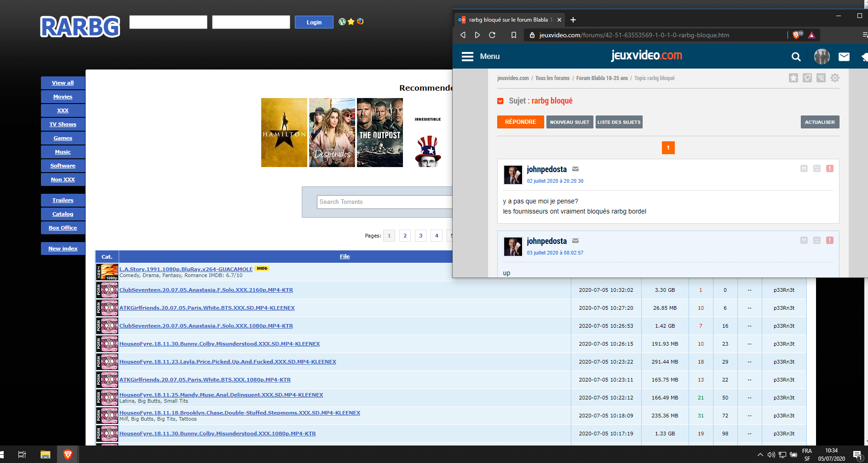Viewport: 868px width, 463px height.
Task: Click the RARBG Login button
Action: (x=314, y=22)
